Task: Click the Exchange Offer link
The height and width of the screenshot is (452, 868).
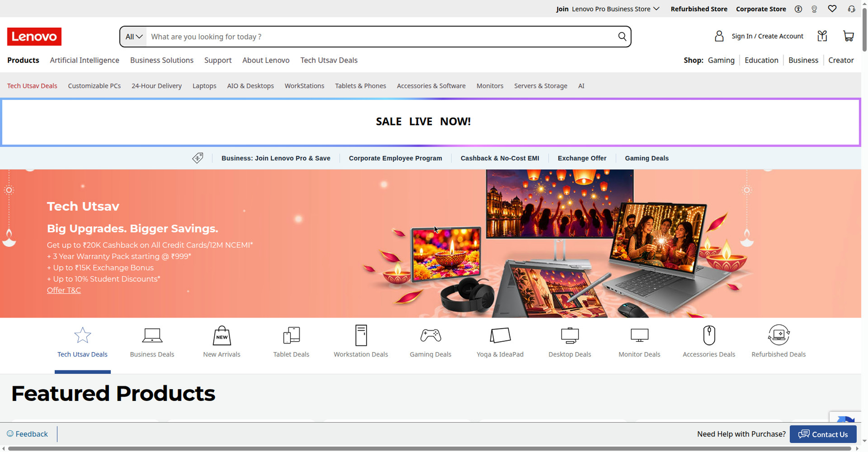Action: tap(582, 158)
